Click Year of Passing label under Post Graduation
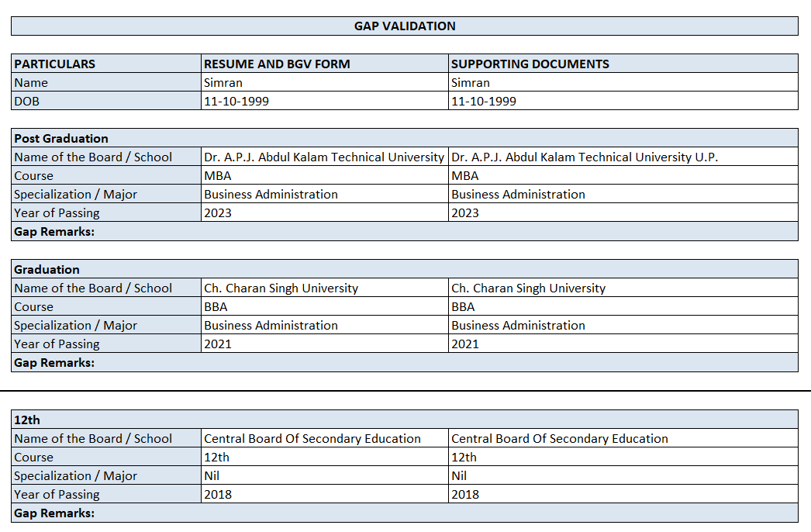811x532 pixels. click(106, 212)
